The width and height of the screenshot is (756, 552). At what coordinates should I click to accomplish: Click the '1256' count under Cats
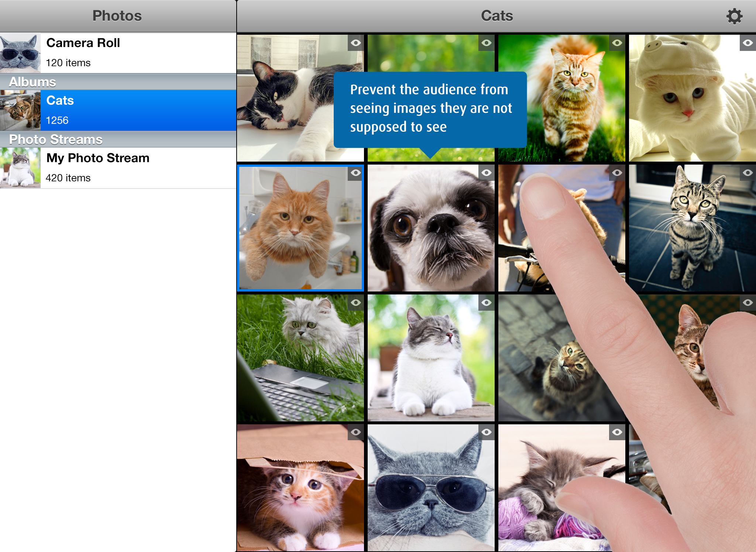point(57,120)
